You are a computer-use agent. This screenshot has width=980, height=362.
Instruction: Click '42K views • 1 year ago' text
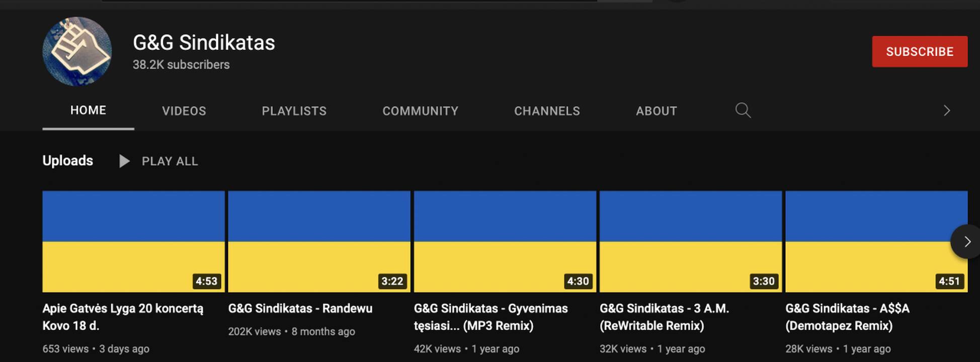click(467, 349)
